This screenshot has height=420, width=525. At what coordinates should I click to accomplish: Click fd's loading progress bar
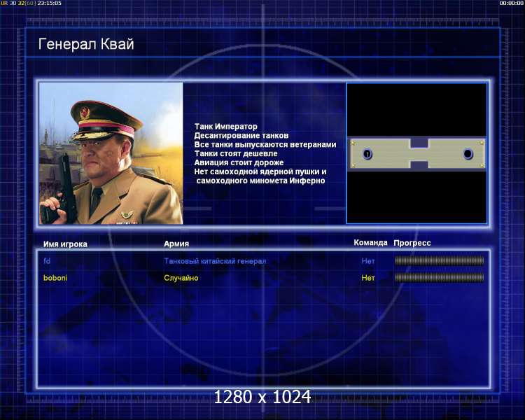440,260
